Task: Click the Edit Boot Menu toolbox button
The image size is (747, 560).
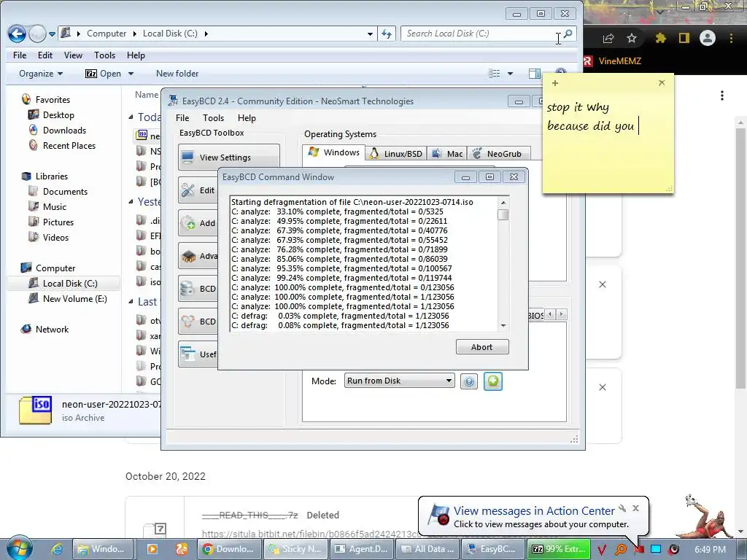Action: click(x=198, y=190)
